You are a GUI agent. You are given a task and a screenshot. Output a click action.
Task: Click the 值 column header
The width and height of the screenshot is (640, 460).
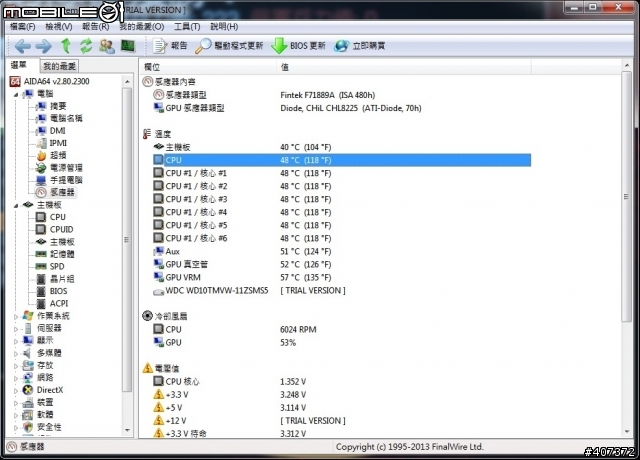point(404,67)
